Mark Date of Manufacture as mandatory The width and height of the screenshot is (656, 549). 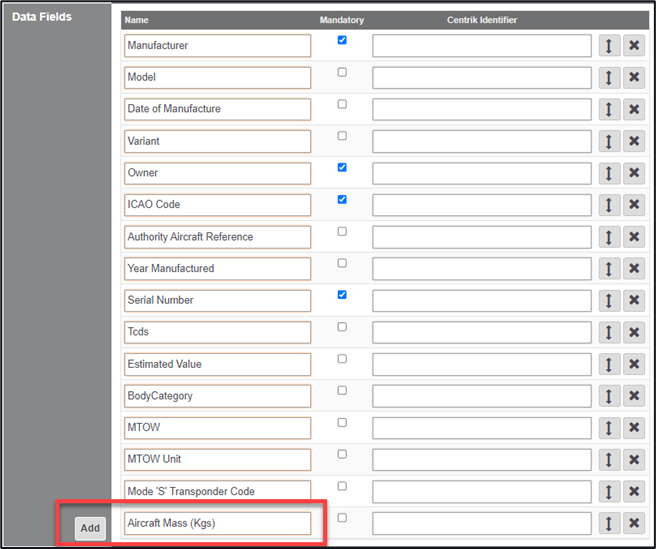(342, 104)
